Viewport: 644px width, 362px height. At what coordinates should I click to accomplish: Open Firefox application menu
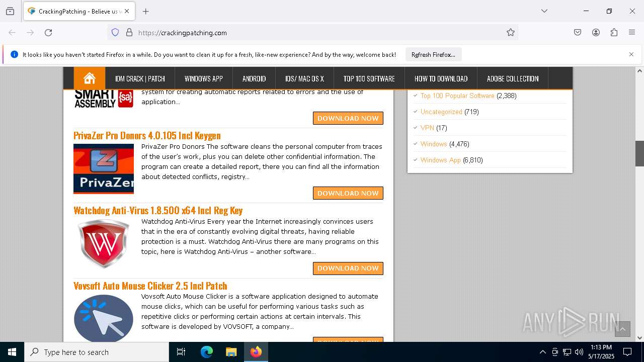(632, 33)
